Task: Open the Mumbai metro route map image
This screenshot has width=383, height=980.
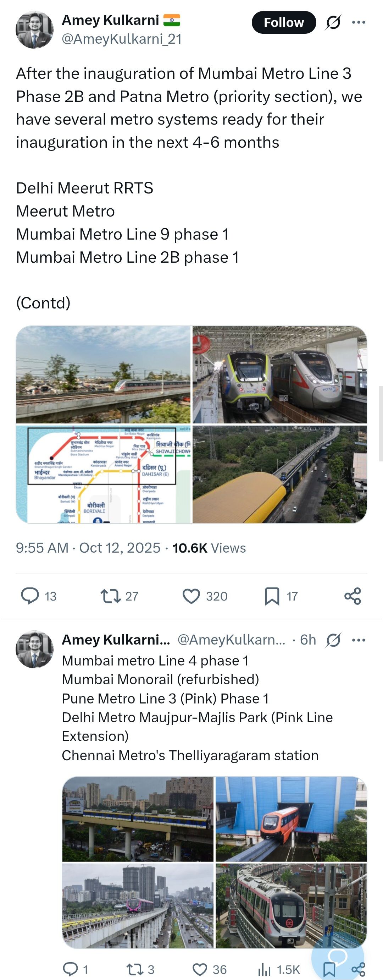Action: click(x=103, y=474)
